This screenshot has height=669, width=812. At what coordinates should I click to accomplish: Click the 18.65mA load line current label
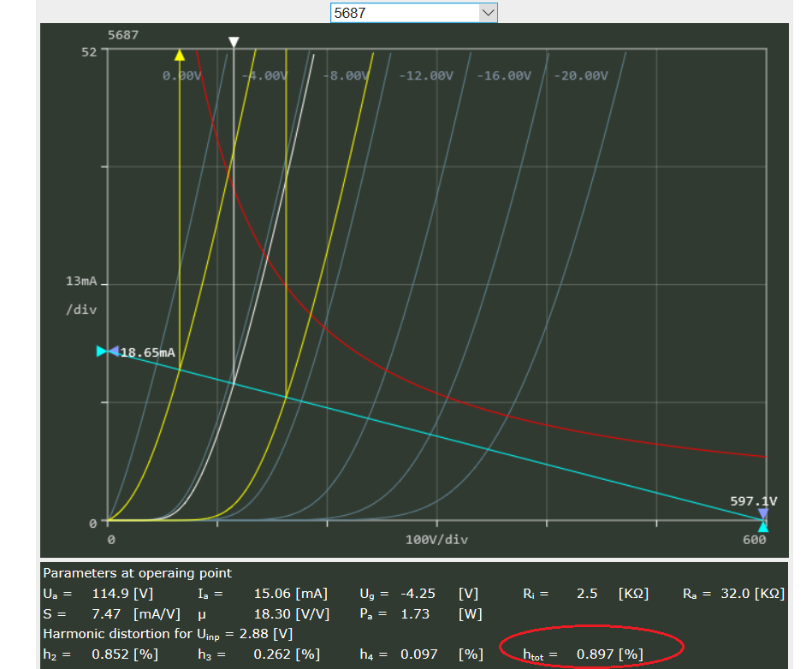click(148, 352)
